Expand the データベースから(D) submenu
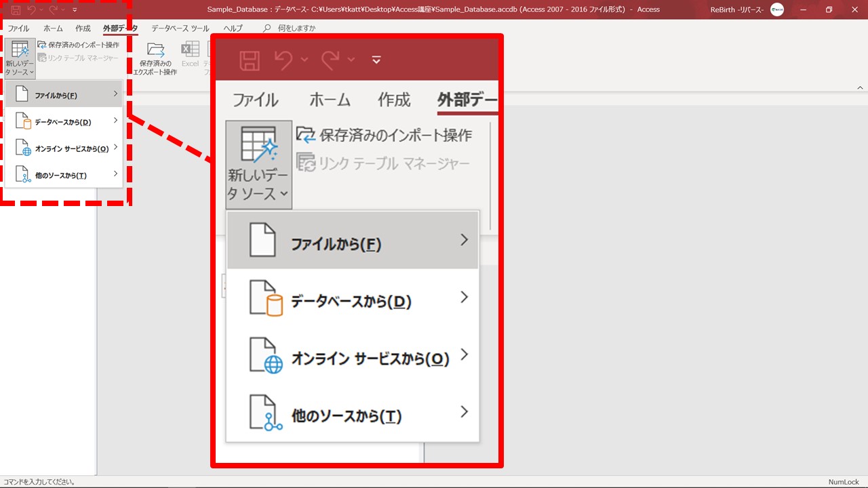868x488 pixels. coord(64,122)
